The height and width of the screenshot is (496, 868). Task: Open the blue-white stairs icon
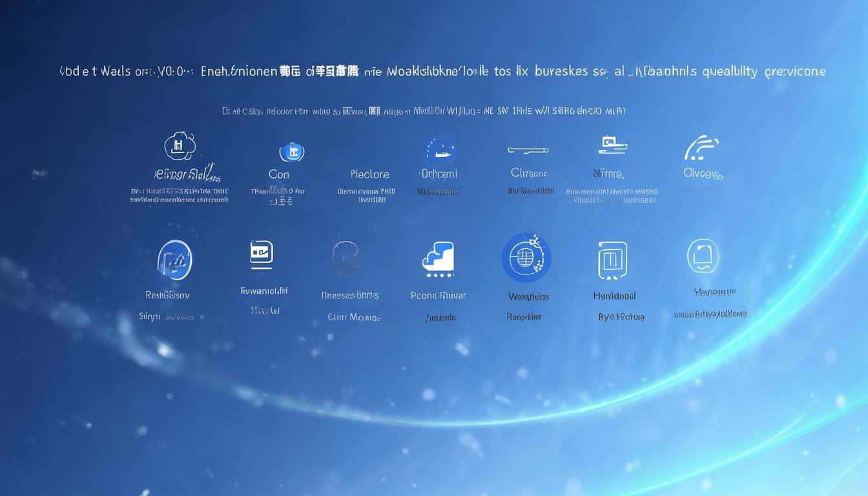[438, 260]
